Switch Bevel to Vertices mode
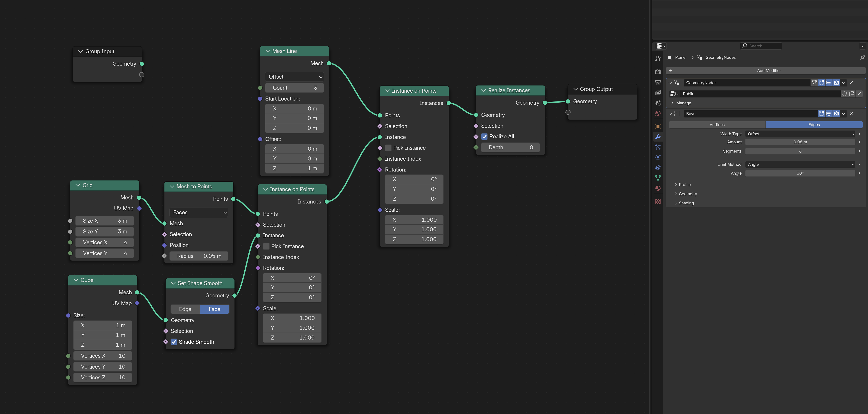Viewport: 868px width, 414px height. pos(717,125)
